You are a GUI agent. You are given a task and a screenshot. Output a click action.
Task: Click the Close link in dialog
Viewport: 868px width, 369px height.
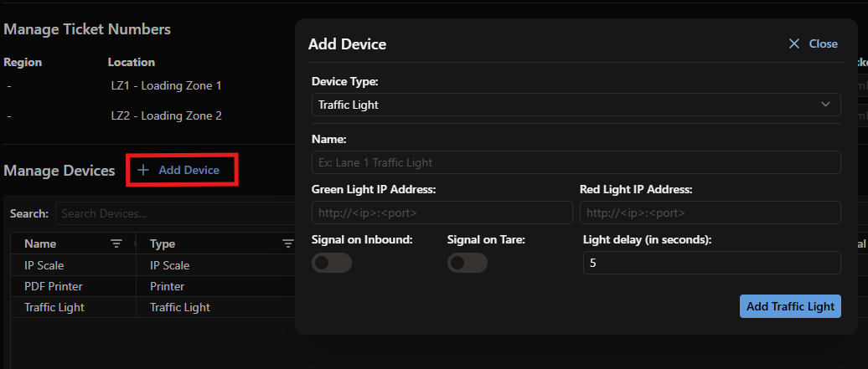823,44
